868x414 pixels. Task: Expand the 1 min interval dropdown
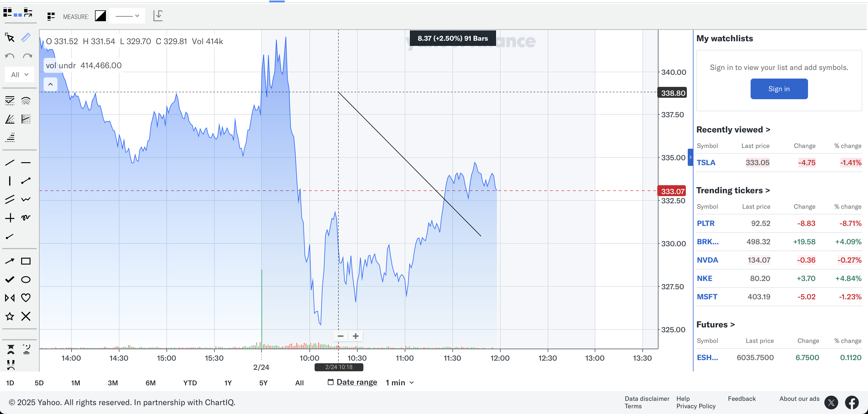[x=400, y=383]
